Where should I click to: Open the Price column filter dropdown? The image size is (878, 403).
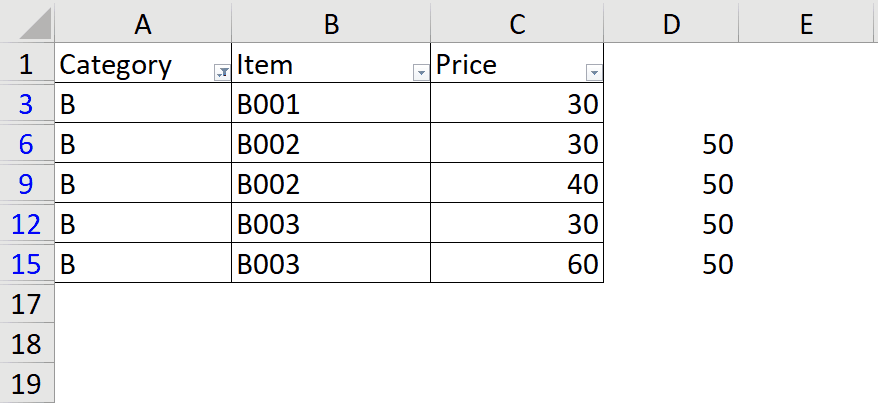click(594, 72)
